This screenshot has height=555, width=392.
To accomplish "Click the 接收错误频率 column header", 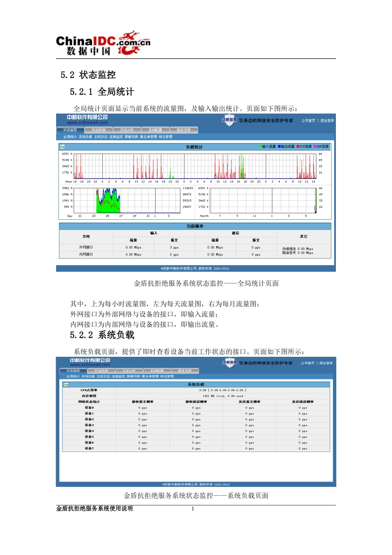I will click(x=196, y=402).
